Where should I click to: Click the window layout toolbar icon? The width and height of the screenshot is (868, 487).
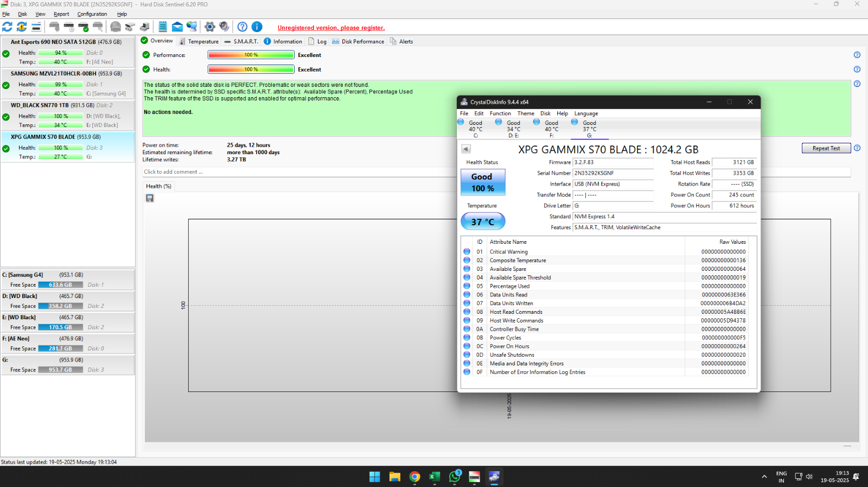point(36,27)
